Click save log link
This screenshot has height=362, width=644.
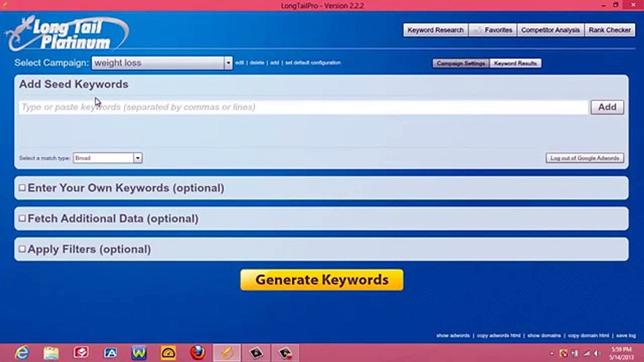pos(626,335)
